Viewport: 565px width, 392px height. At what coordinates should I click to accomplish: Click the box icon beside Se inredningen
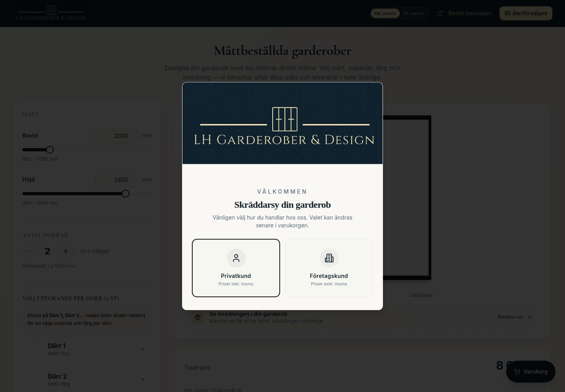(198, 317)
